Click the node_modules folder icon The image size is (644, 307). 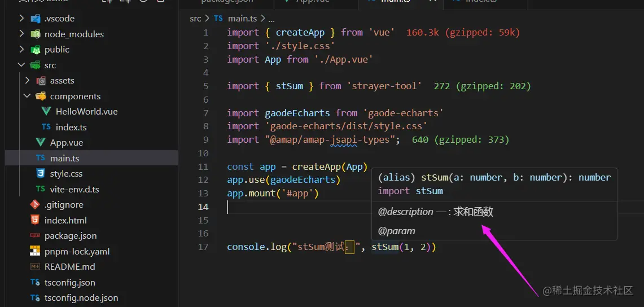tap(36, 34)
